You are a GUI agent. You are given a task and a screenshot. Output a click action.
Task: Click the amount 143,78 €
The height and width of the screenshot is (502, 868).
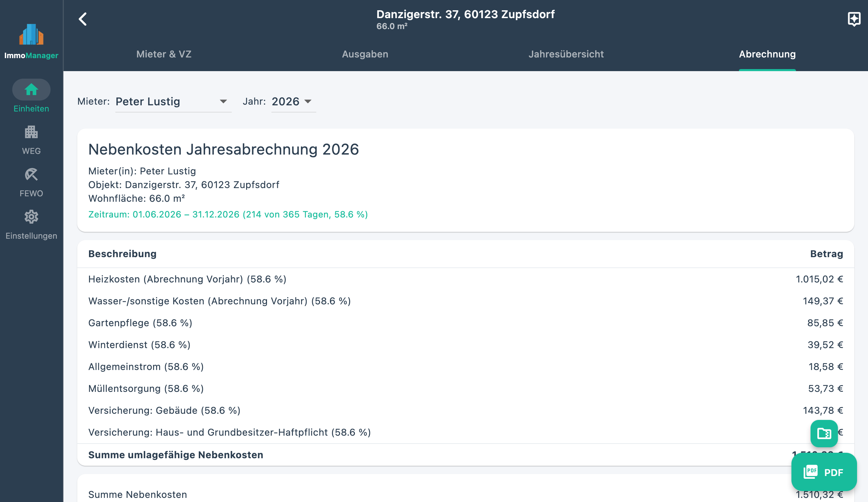(823, 410)
